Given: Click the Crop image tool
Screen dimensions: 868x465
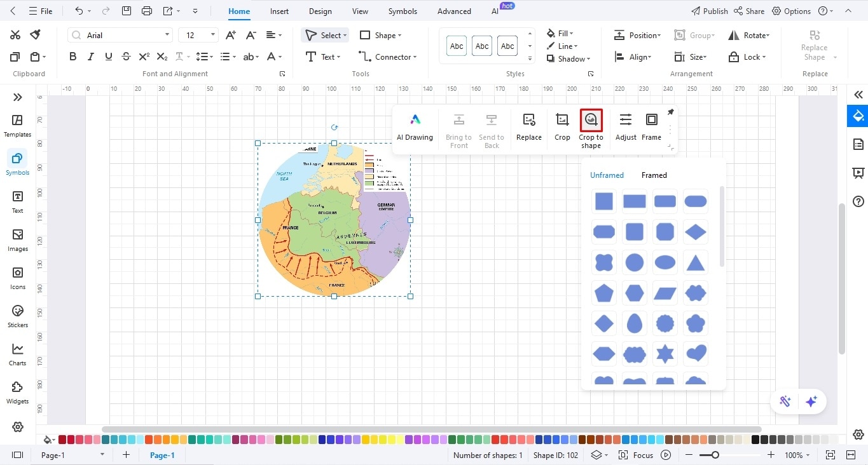Looking at the screenshot, I should pyautogui.click(x=562, y=119).
